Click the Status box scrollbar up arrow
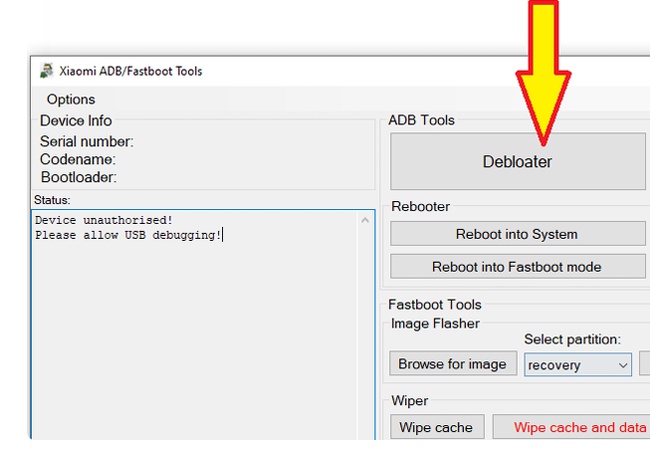This screenshot has width=650, height=450. [x=365, y=220]
